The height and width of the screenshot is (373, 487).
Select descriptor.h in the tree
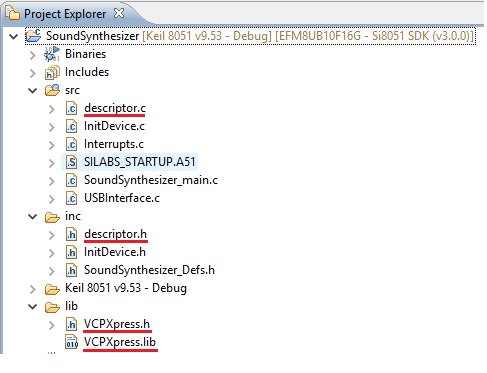point(115,234)
